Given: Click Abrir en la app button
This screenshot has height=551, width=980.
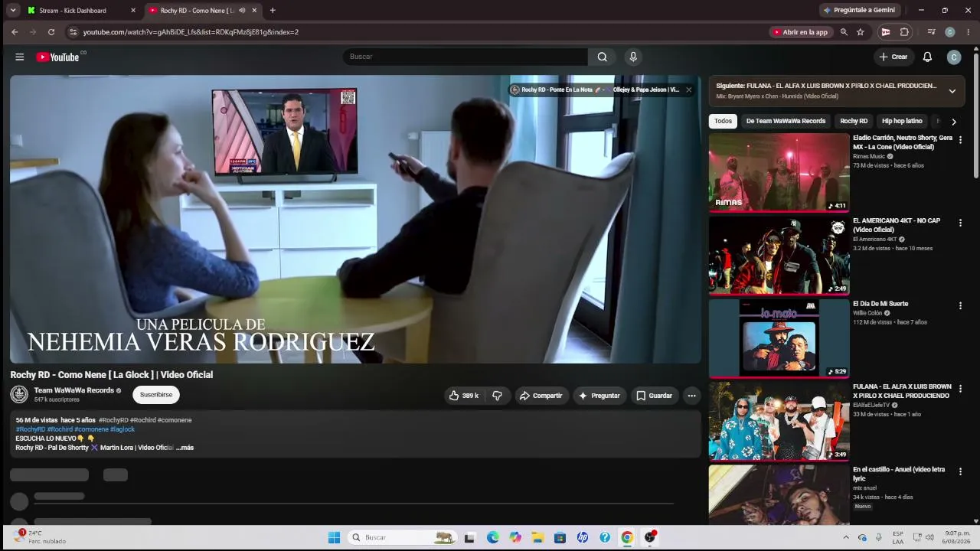Looking at the screenshot, I should [801, 32].
